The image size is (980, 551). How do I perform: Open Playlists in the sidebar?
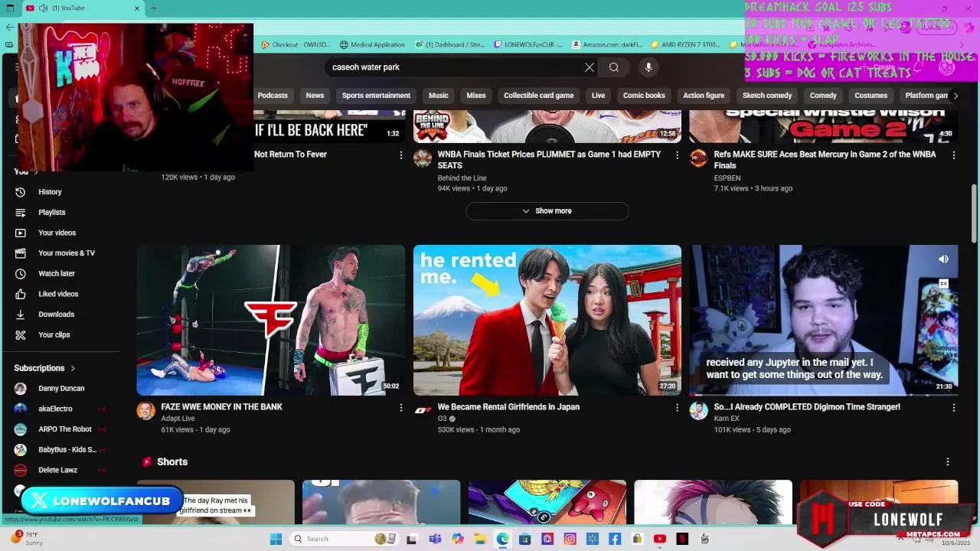(x=51, y=213)
